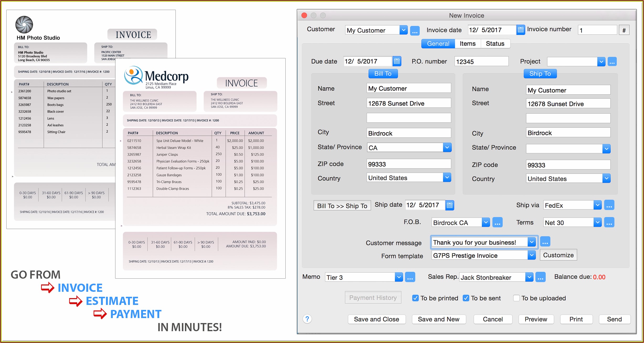The width and height of the screenshot is (644, 343).
Task: Expand Bill To State/Province dropdown
Action: (x=447, y=148)
